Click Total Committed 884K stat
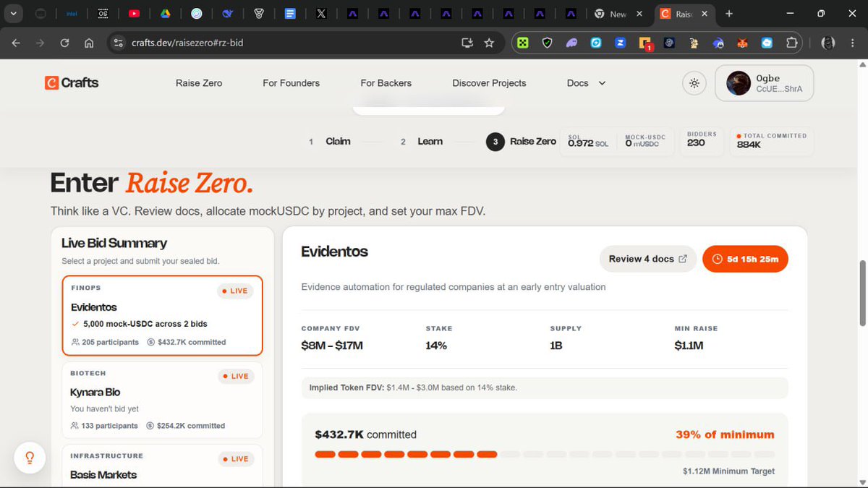Viewport: 868px width, 488px height. [x=772, y=142]
